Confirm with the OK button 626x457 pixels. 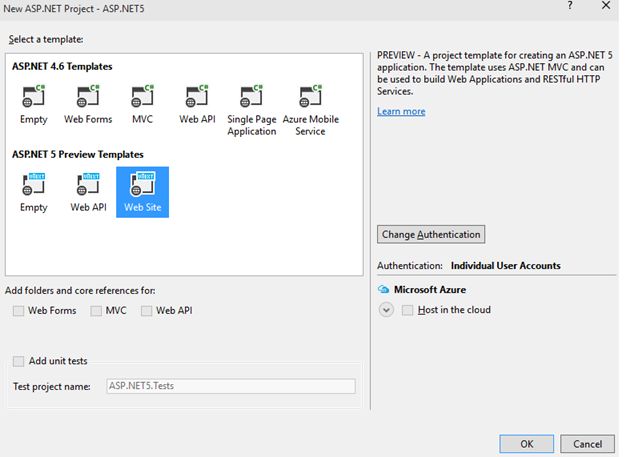coord(526,444)
